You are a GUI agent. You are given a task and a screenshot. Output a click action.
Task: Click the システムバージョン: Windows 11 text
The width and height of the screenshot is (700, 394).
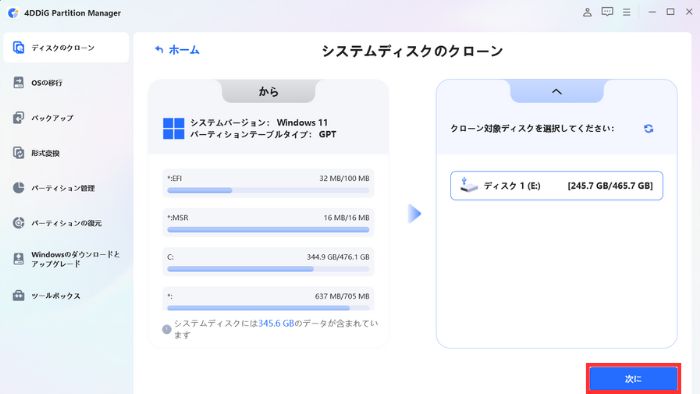pos(259,123)
